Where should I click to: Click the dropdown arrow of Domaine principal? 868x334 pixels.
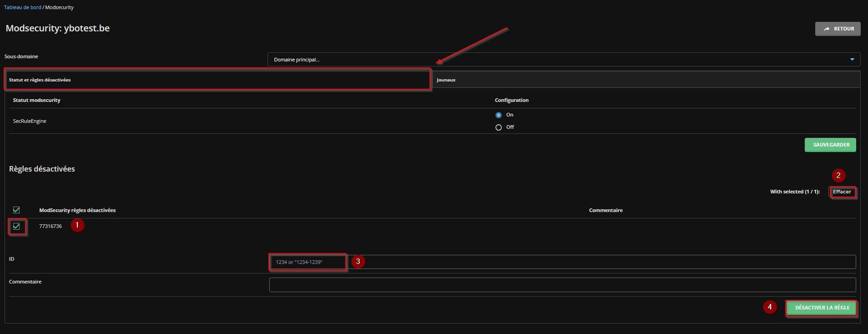pos(852,60)
